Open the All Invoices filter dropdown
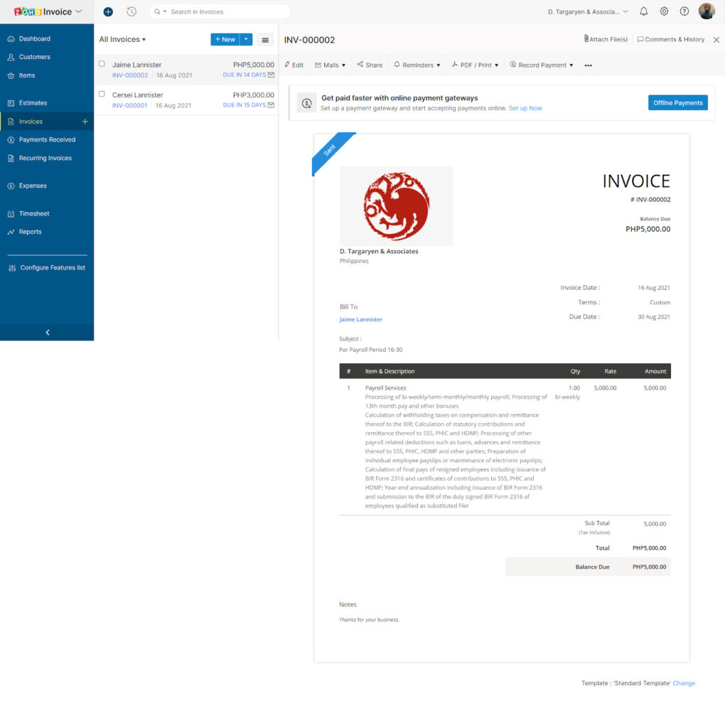The width and height of the screenshot is (725, 728). (122, 39)
